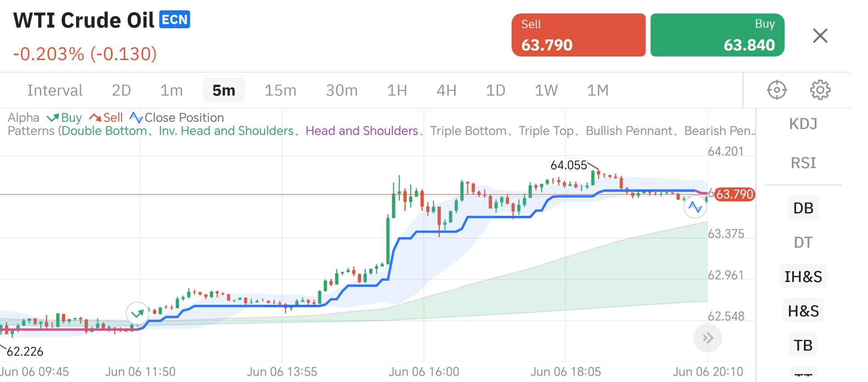Select the 15m interval tab
The width and height of the screenshot is (868, 382).
coord(280,91)
